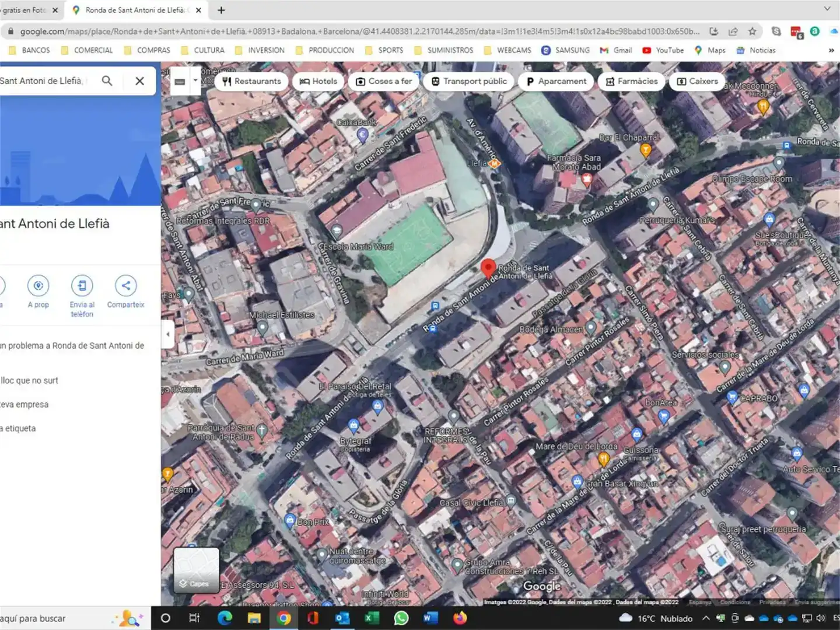This screenshot has height=630, width=840.
Task: Select the Hotels filter chip
Action: tap(318, 81)
